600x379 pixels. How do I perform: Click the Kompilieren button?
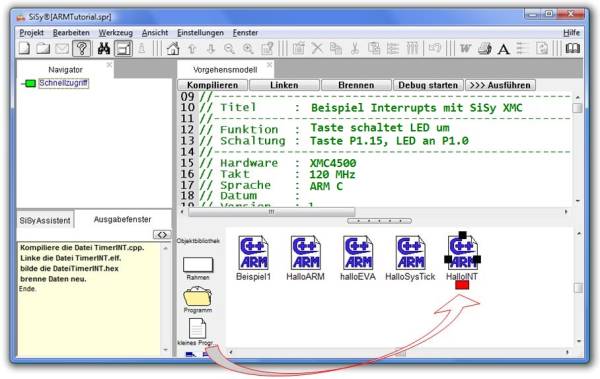tap(212, 85)
